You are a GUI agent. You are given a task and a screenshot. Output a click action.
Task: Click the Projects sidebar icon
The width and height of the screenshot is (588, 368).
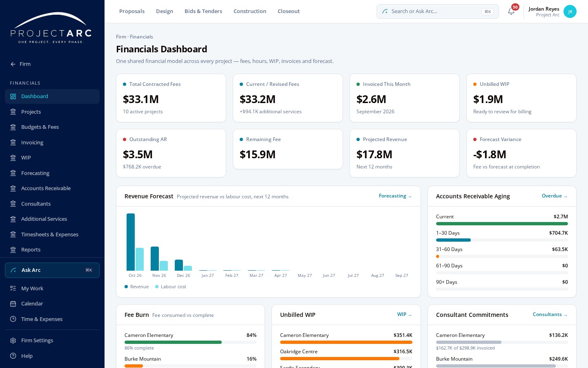click(13, 112)
